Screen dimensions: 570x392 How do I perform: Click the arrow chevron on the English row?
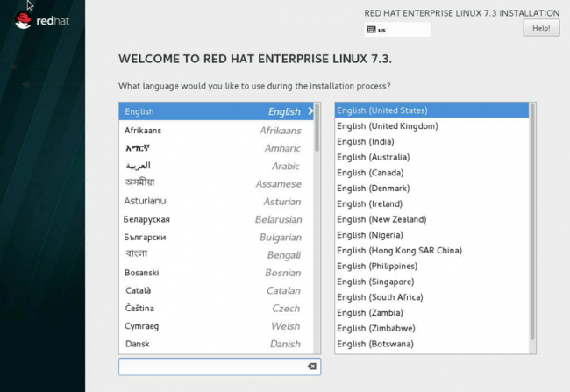click(310, 111)
